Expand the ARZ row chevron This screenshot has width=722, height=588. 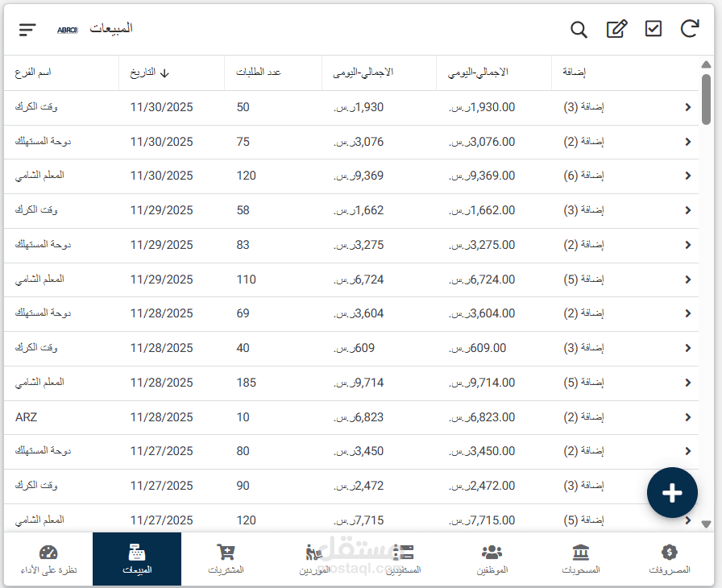pos(688,417)
